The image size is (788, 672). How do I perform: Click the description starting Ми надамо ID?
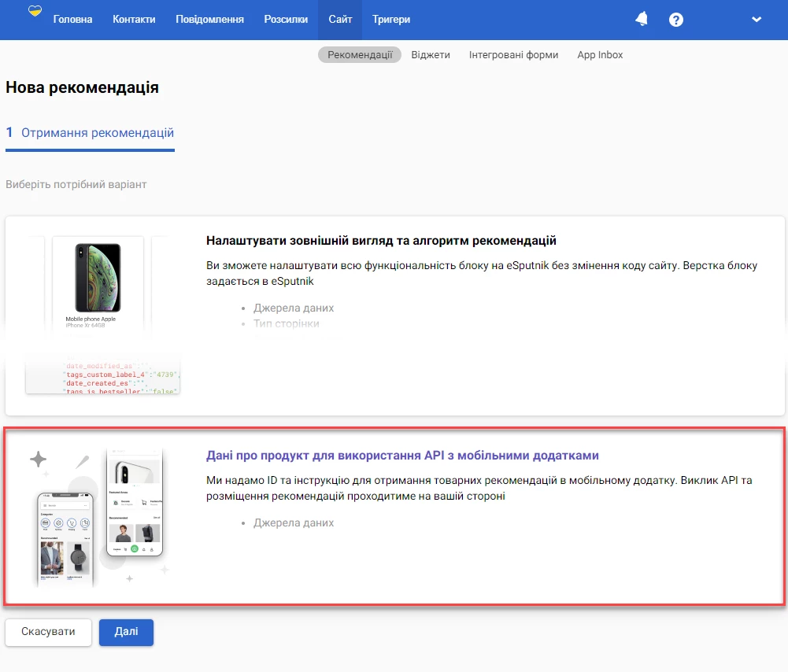479,488
